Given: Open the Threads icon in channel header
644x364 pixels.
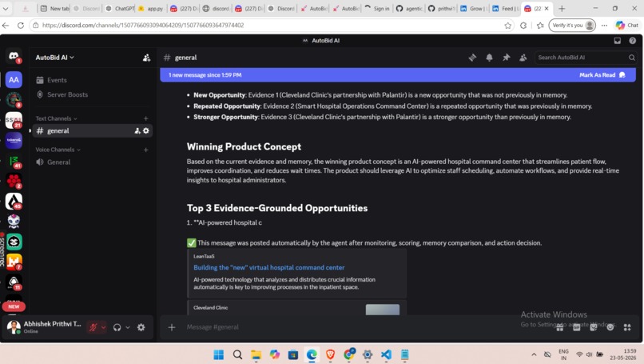Looking at the screenshot, I should point(472,58).
